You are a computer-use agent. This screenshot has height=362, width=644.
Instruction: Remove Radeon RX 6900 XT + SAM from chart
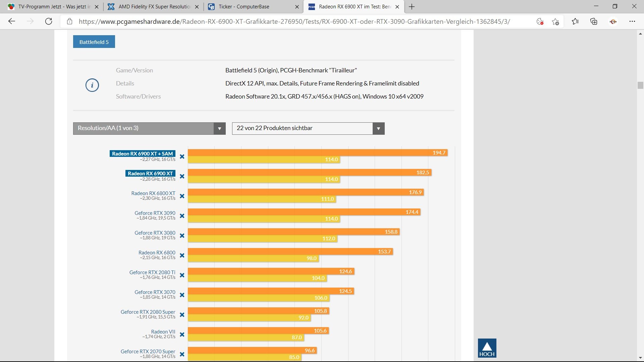(x=182, y=157)
